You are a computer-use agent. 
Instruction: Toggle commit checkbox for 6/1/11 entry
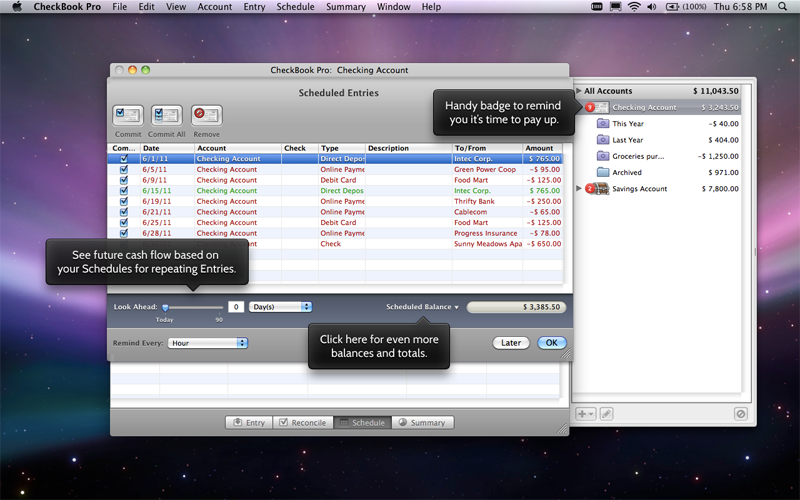coord(124,159)
